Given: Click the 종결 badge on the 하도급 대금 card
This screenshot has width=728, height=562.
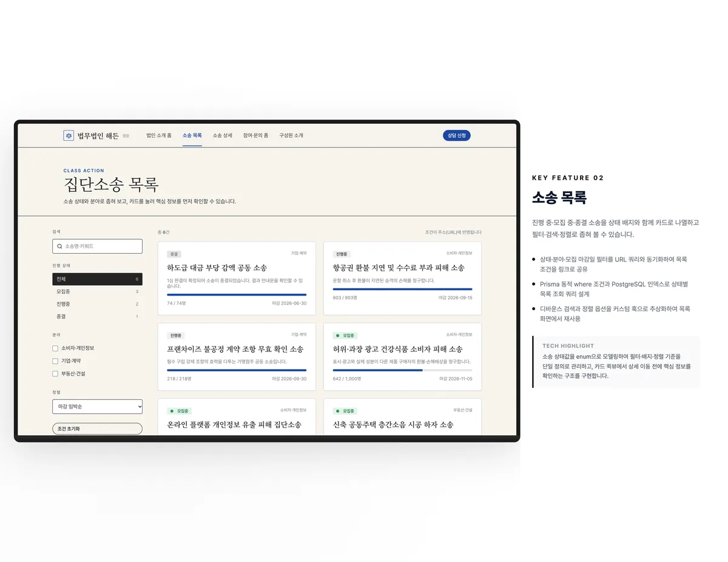Looking at the screenshot, I should [174, 254].
